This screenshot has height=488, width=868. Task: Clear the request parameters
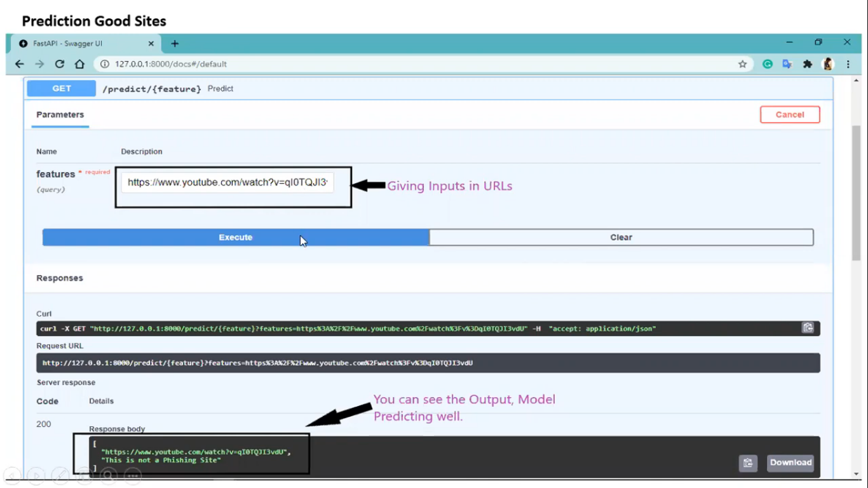[x=621, y=237]
